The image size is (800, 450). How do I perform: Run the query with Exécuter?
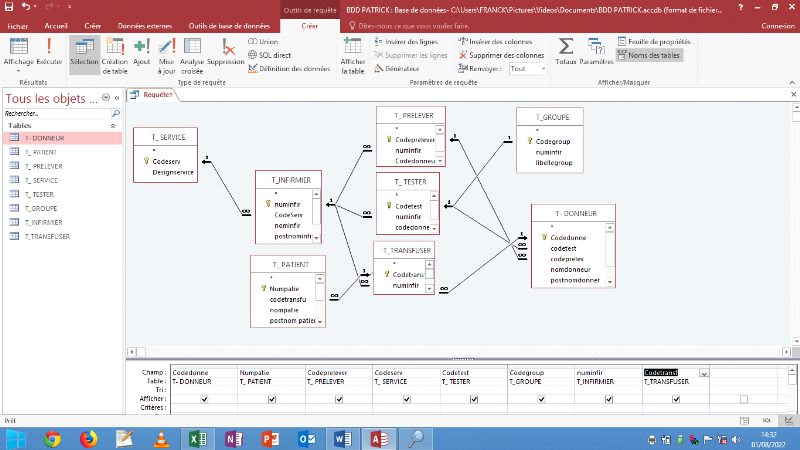tap(49, 52)
